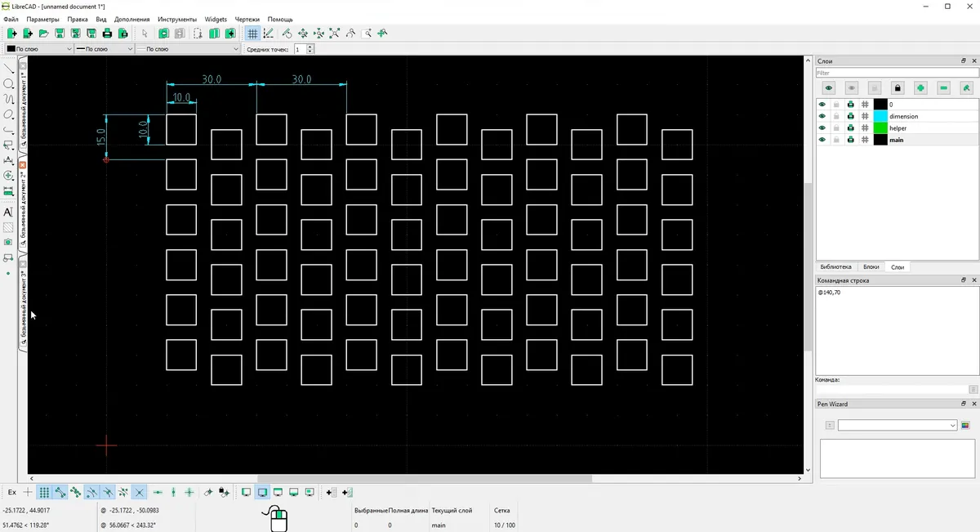Open a file with the folder icon
The width and height of the screenshot is (980, 532).
point(43,34)
